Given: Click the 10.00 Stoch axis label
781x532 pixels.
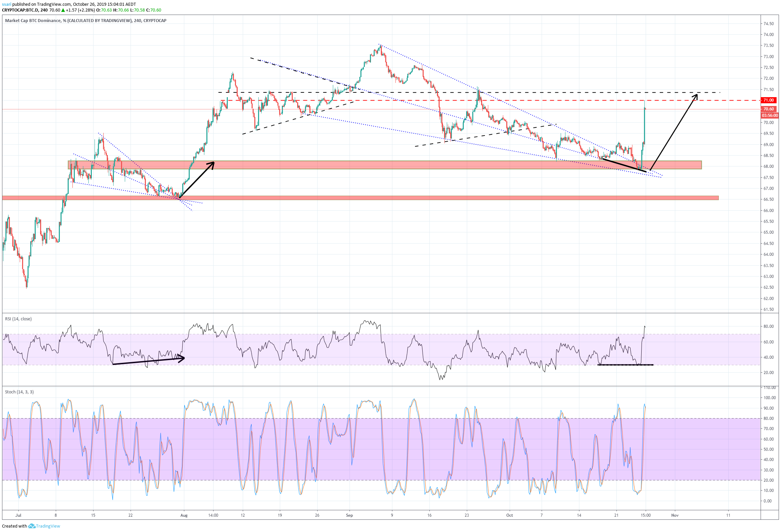Looking at the screenshot, I should [768, 491].
